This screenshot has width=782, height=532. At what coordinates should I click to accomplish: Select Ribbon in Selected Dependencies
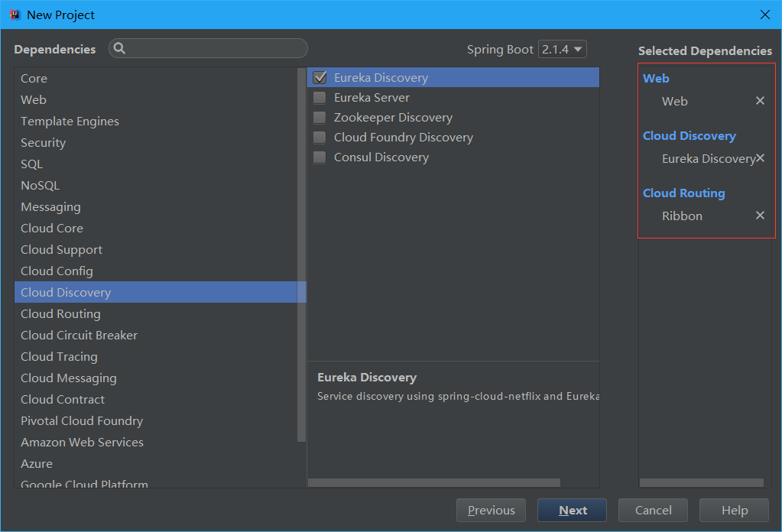682,216
